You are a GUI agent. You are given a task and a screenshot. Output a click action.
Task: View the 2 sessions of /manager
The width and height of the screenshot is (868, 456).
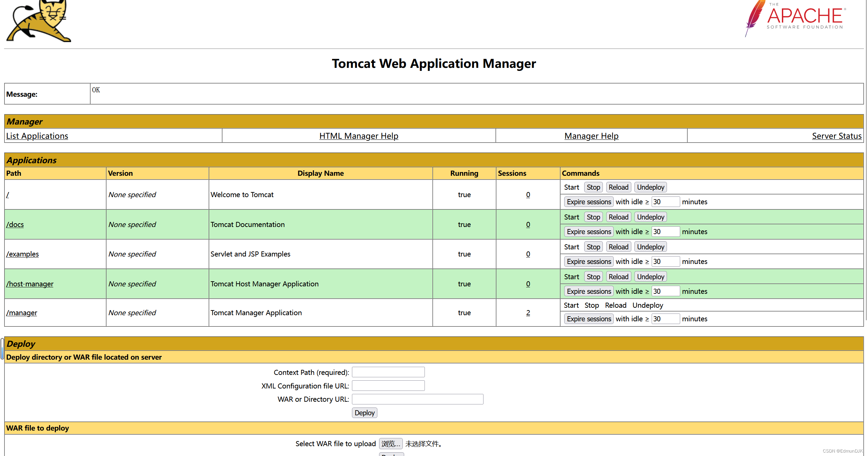coord(528,313)
